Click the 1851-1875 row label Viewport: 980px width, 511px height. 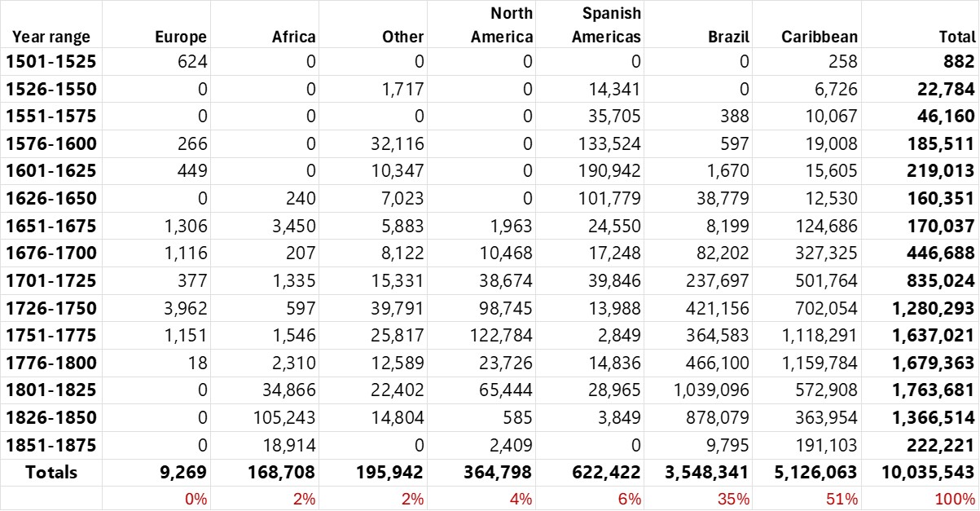pyautogui.click(x=51, y=446)
